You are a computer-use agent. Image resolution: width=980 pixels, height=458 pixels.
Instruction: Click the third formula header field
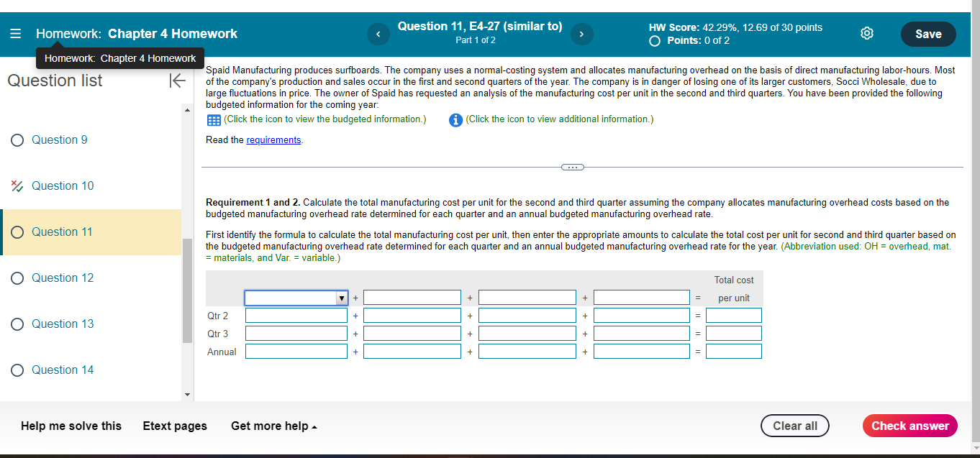[x=527, y=298]
